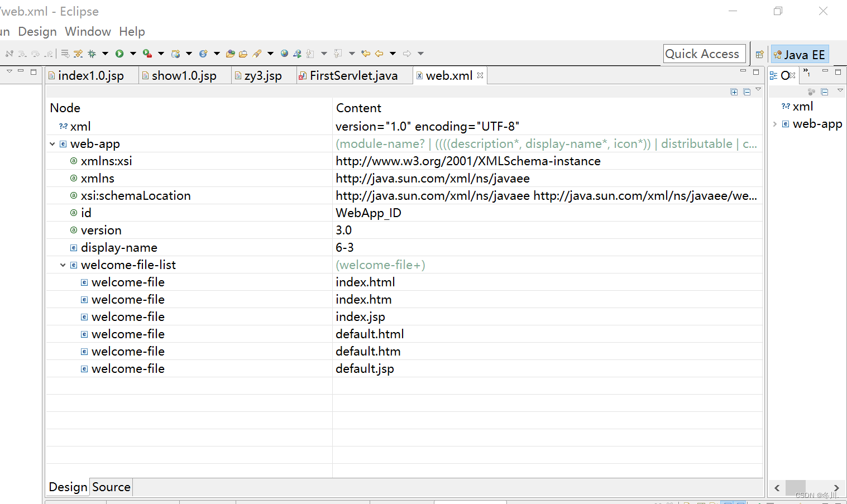Select the xsi:schemaLocation attribute row

(404, 195)
